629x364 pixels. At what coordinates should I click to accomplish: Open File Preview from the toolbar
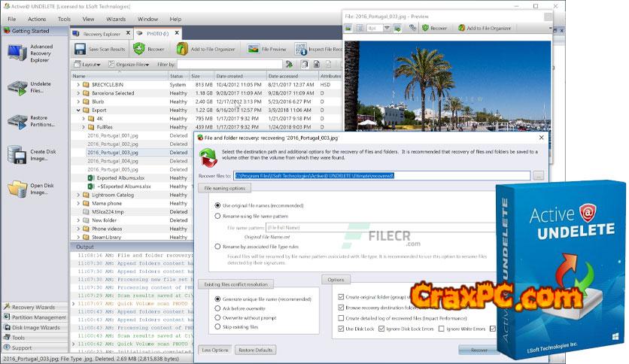253,49
